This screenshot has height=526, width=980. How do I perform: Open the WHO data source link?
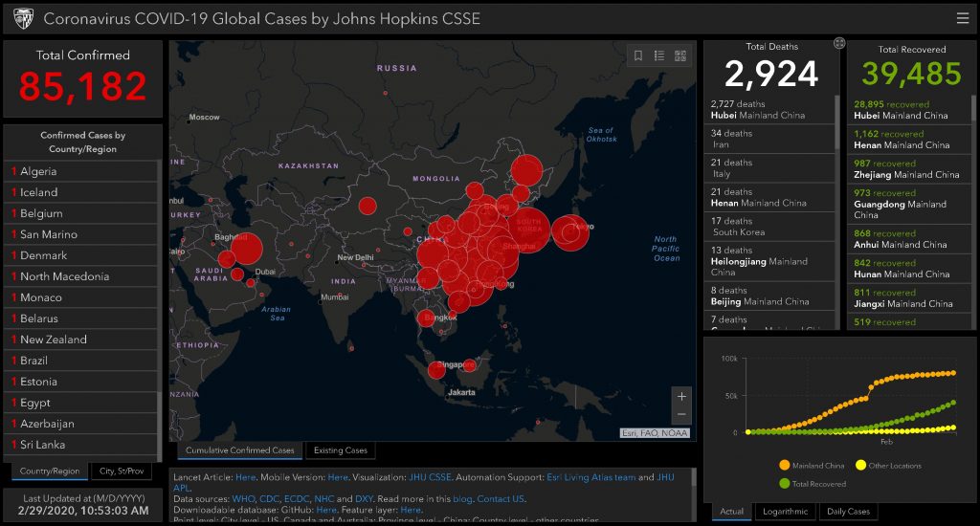point(243,499)
